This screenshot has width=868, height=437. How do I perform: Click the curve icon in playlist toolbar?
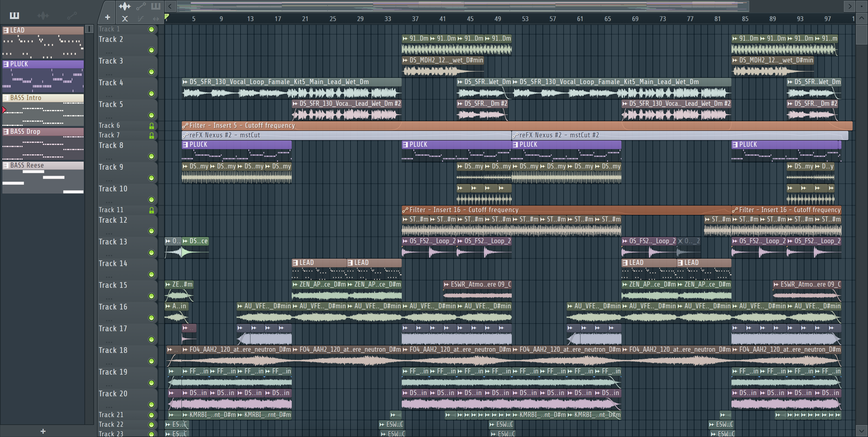(x=140, y=19)
